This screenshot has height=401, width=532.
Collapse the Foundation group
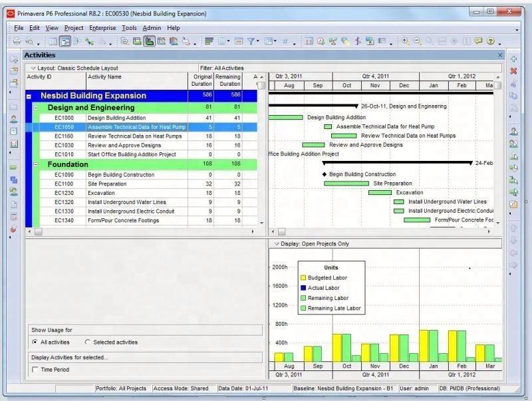tap(36, 164)
